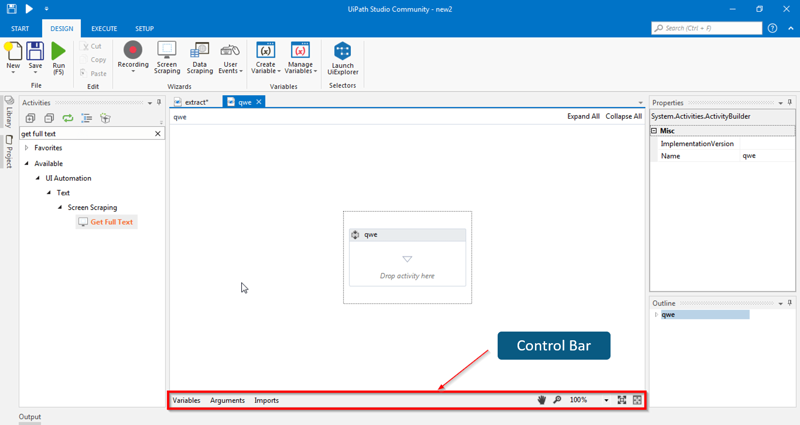Viewport: 800px width, 425px height.
Task: Pin the Outline panel
Action: coord(790,303)
